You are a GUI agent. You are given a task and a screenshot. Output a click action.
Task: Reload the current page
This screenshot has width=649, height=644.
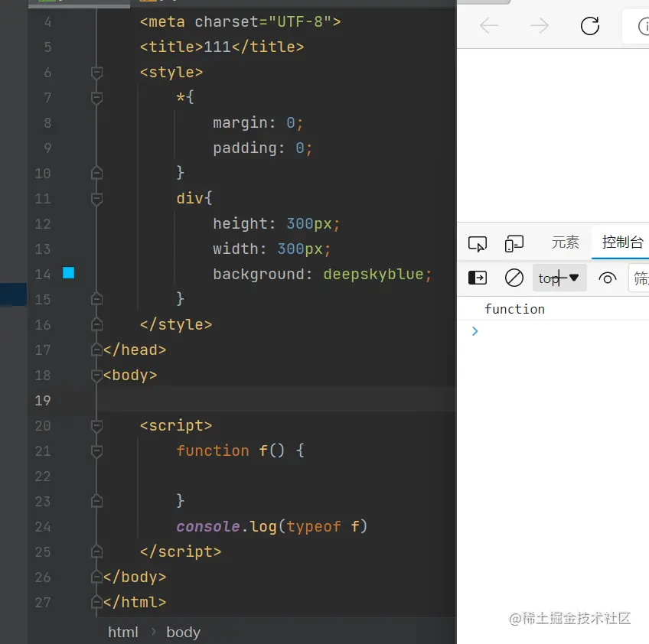click(x=590, y=26)
